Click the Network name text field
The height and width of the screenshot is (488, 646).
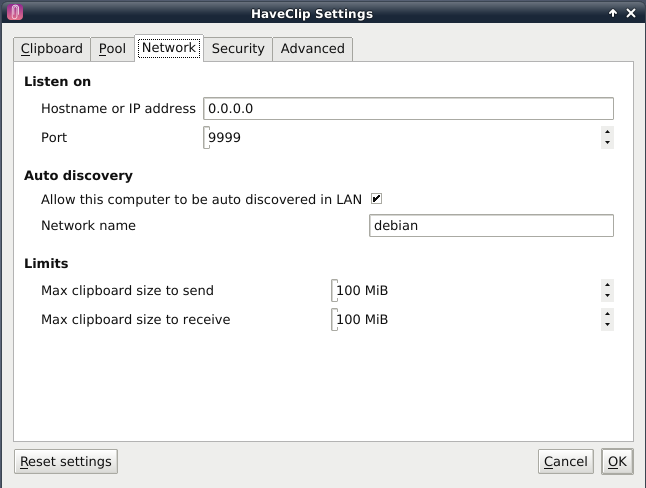[x=491, y=226]
